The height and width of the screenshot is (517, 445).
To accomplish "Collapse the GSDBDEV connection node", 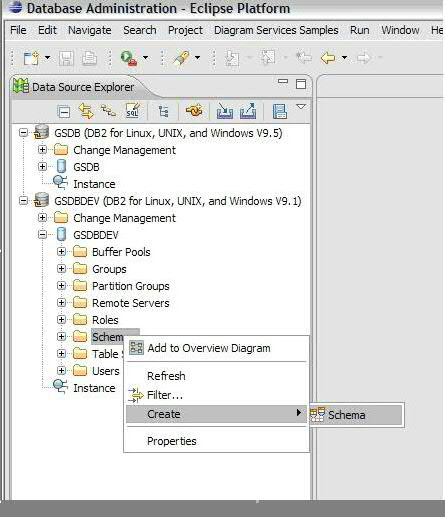I will tap(23, 201).
